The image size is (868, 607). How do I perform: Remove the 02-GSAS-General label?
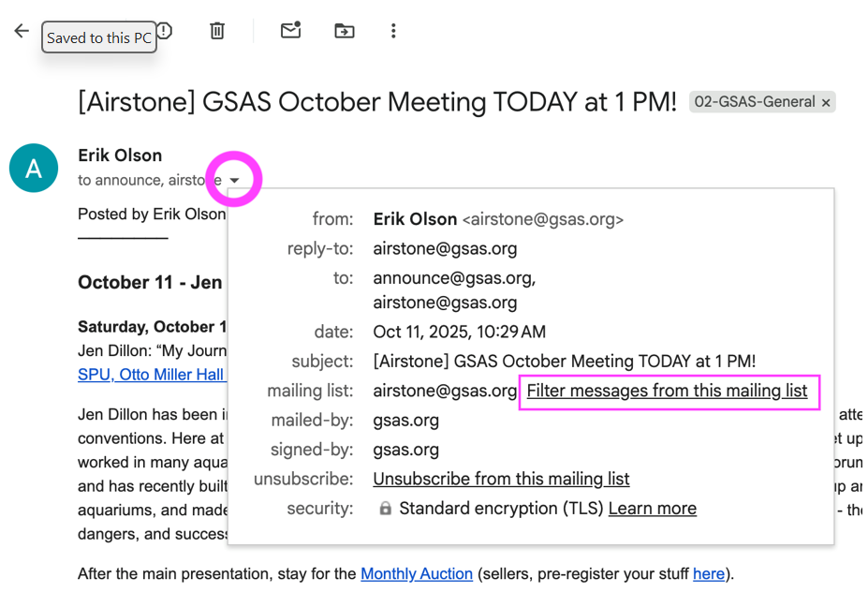tap(826, 103)
